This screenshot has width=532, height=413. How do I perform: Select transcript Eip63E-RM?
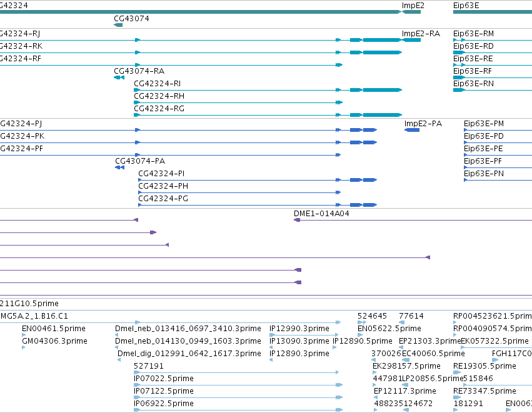[473, 34]
